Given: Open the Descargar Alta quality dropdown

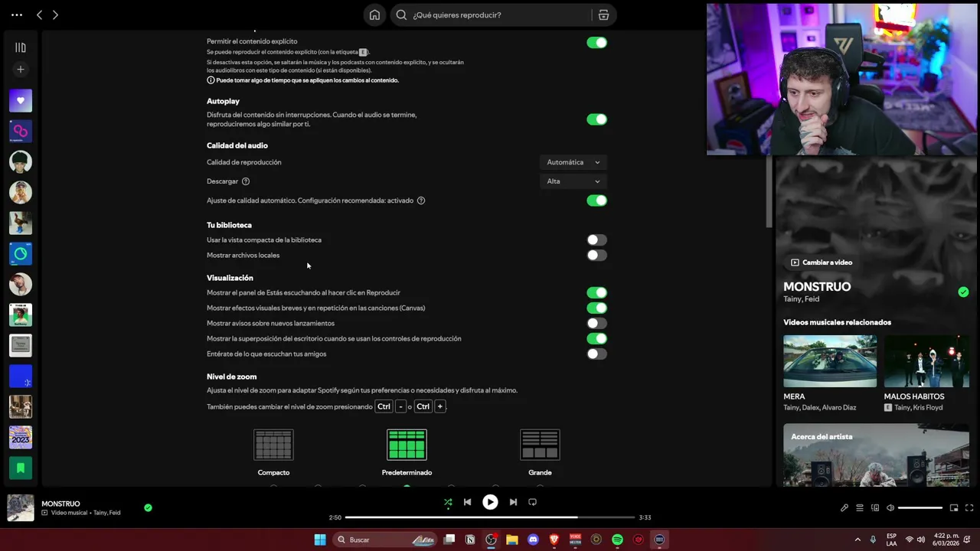Looking at the screenshot, I should pyautogui.click(x=573, y=181).
